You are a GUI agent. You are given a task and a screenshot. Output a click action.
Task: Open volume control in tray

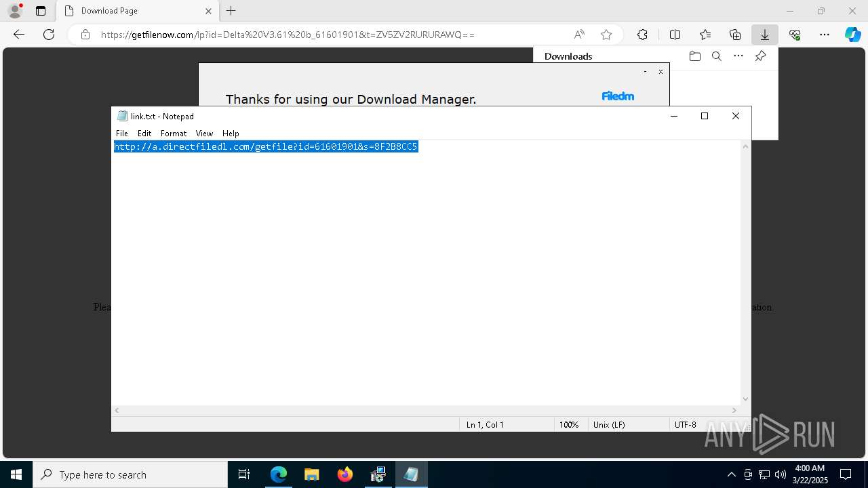[x=780, y=474]
